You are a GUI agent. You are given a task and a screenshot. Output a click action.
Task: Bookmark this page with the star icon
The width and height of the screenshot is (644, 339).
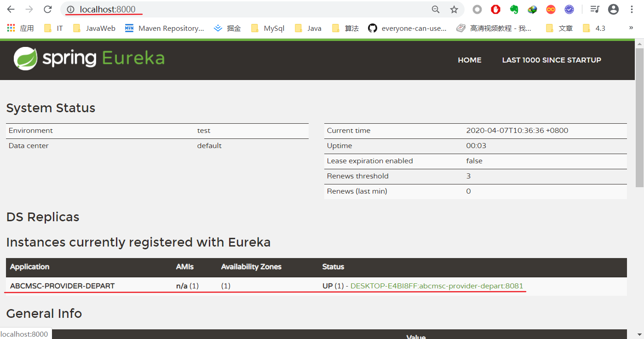454,9
